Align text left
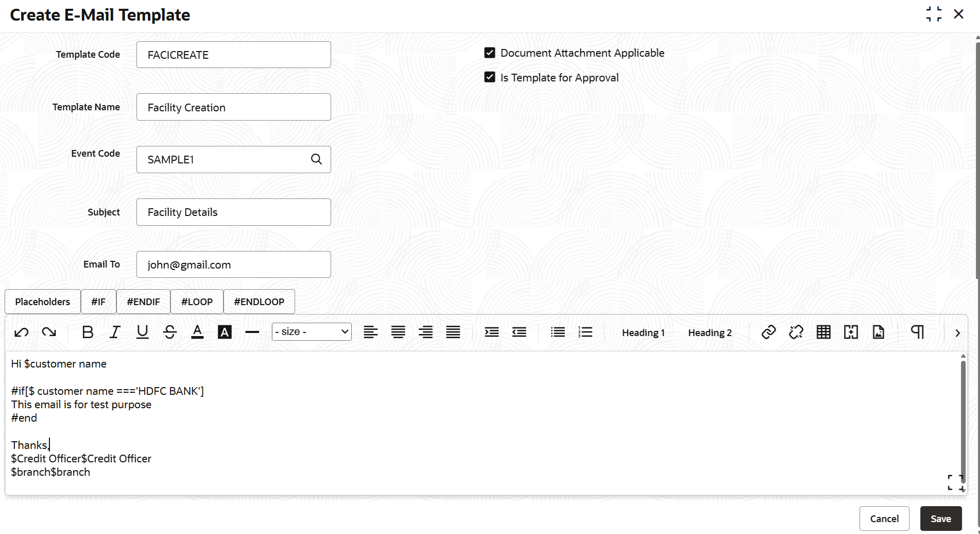Image resolution: width=980 pixels, height=534 pixels. tap(371, 332)
